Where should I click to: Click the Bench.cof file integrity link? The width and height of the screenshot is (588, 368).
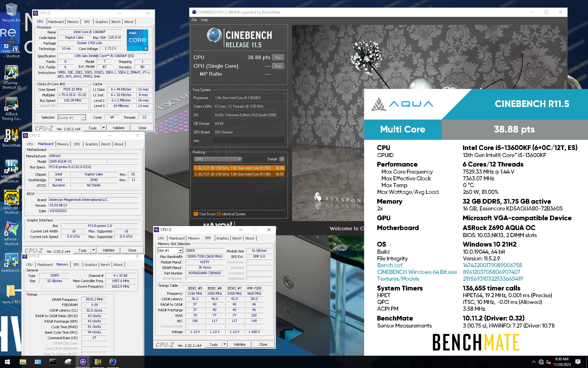(390, 265)
